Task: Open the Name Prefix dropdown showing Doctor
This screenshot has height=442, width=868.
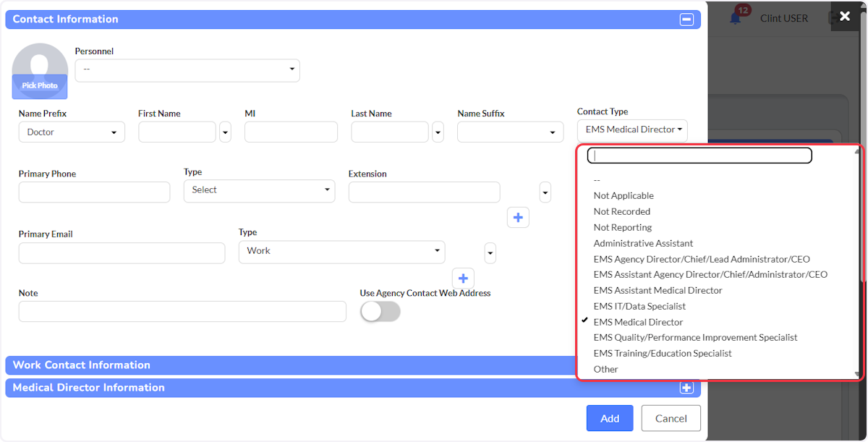Action: (x=72, y=132)
